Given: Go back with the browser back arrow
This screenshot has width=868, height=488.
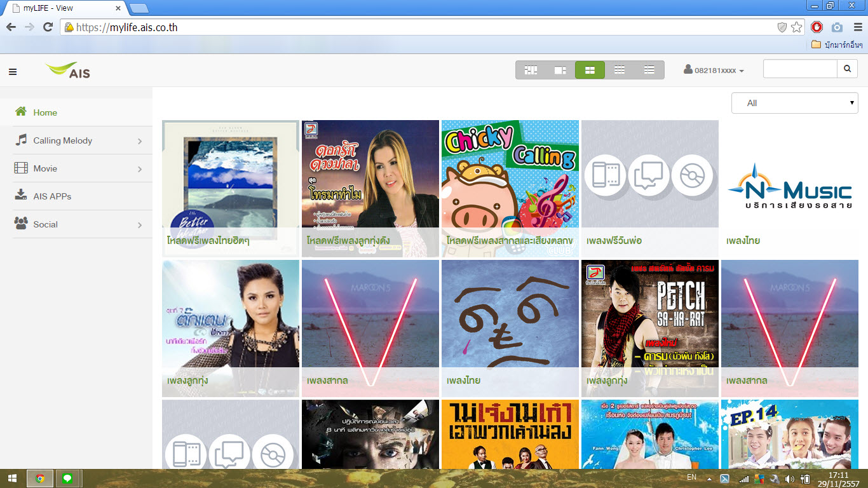Looking at the screenshot, I should [11, 27].
